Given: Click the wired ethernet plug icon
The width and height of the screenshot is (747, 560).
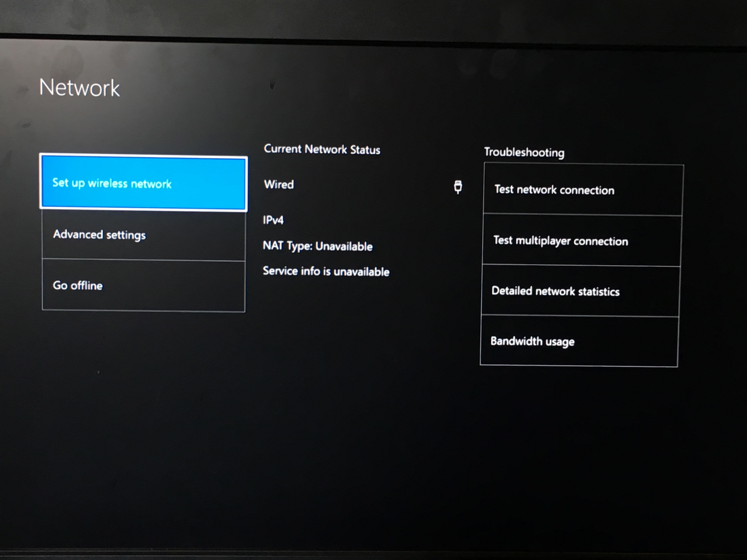Looking at the screenshot, I should 458,187.
